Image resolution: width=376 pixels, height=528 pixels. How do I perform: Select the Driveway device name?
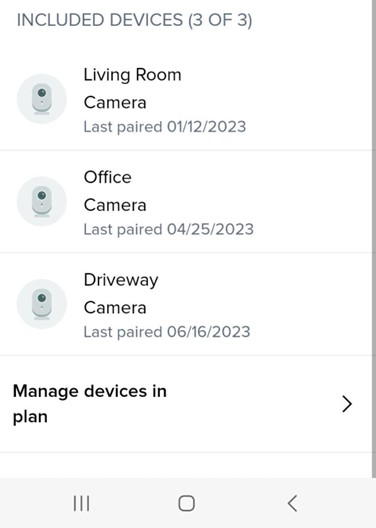pyautogui.click(x=121, y=280)
